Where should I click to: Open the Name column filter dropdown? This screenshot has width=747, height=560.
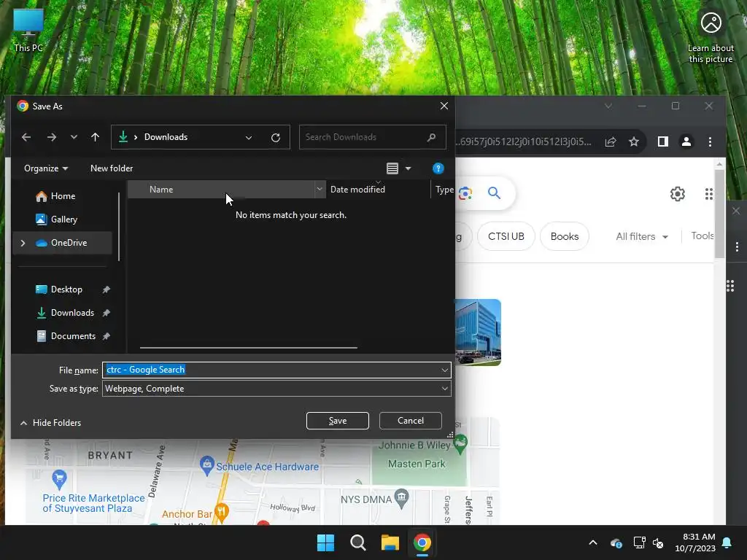320,190
